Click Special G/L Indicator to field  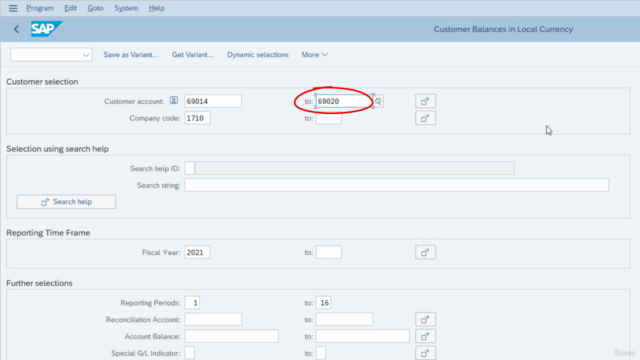point(321,353)
